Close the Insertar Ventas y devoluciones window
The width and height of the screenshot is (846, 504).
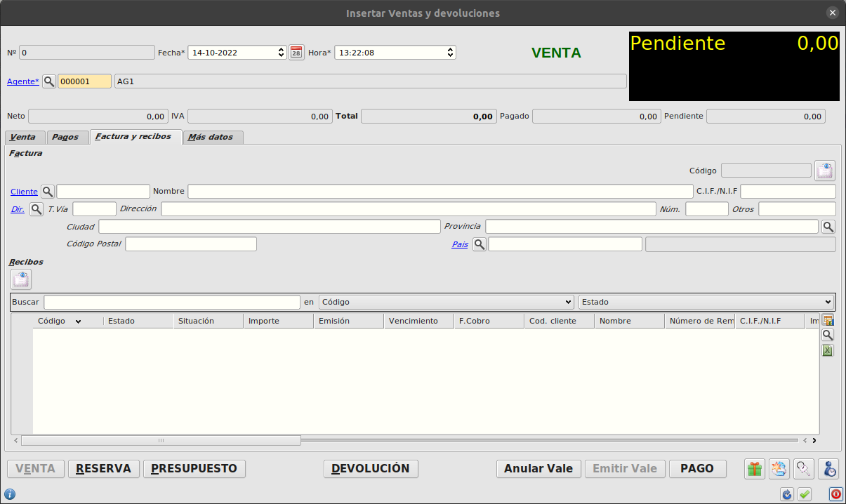point(833,13)
